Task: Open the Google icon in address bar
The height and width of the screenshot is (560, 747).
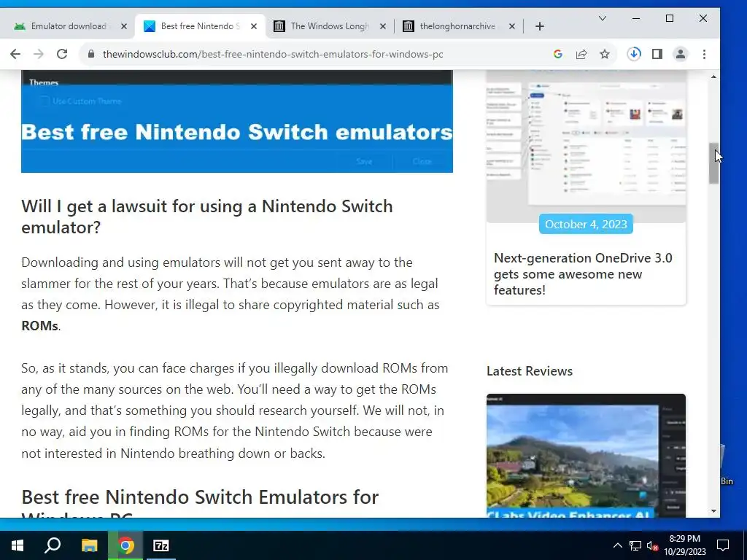Action: (x=558, y=54)
